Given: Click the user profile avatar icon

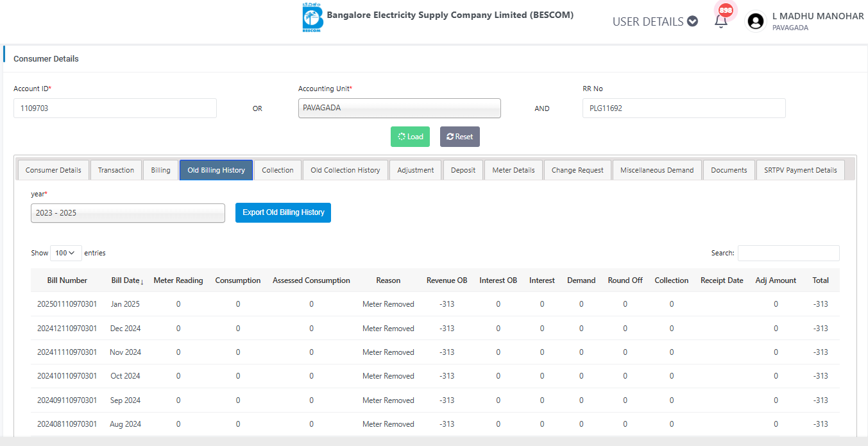Looking at the screenshot, I should point(756,21).
